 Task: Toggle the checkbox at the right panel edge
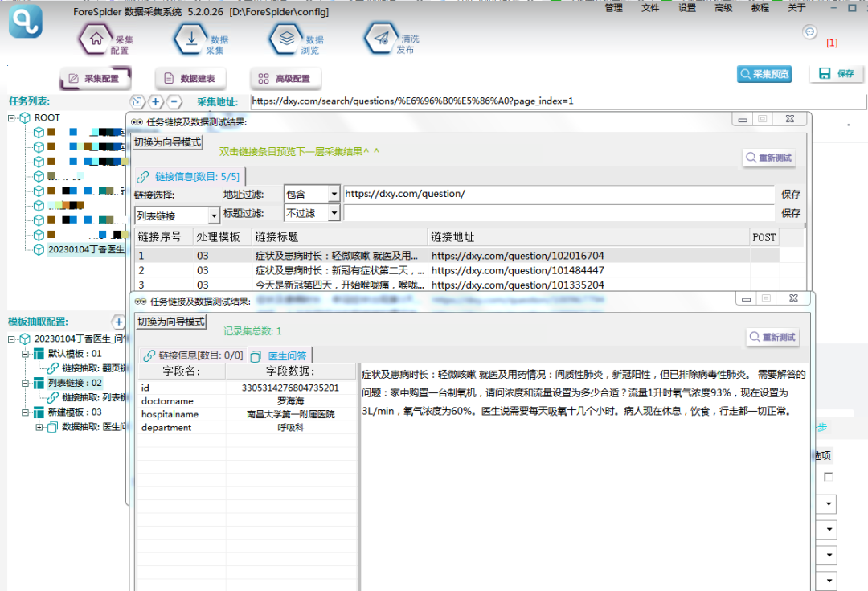pos(828,477)
